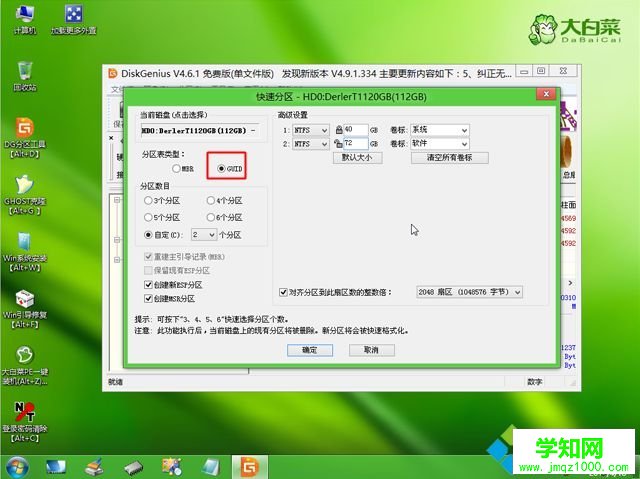The height and width of the screenshot is (479, 640).
Task: Open the 计算机 desktop icon
Action: click(24, 19)
